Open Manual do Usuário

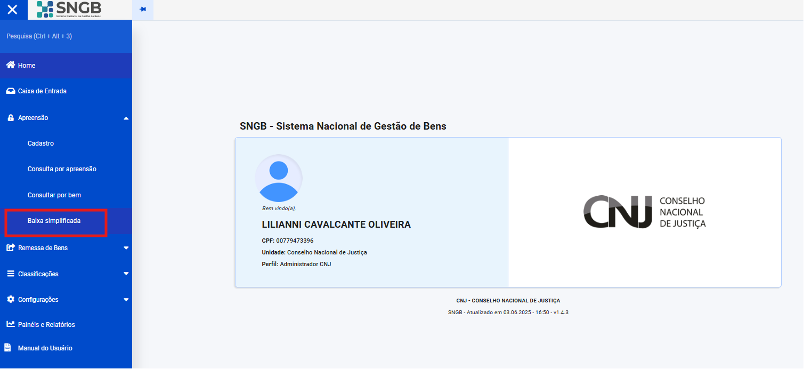(66, 348)
